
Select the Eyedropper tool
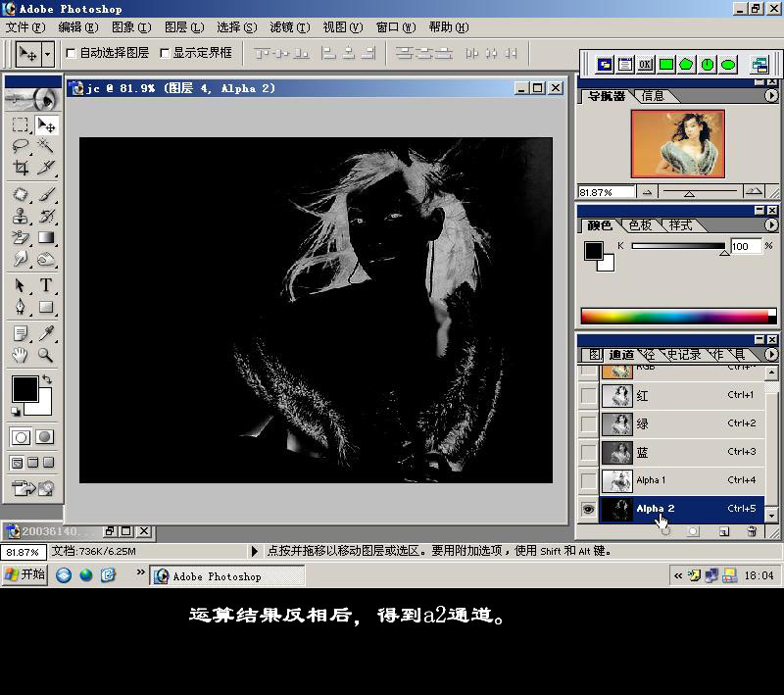pyautogui.click(x=46, y=333)
